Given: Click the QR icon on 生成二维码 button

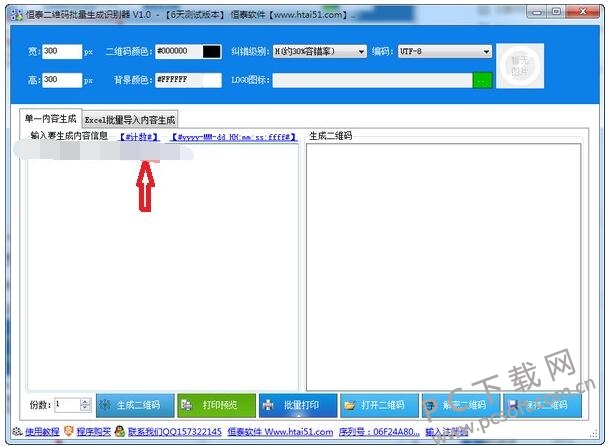Looking at the screenshot, I should point(105,405).
